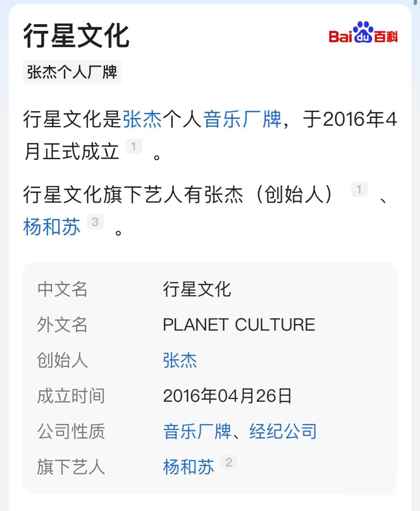This screenshot has width=420, height=511.
Task: Tap the Baidu paw print icon
Action: [363, 32]
